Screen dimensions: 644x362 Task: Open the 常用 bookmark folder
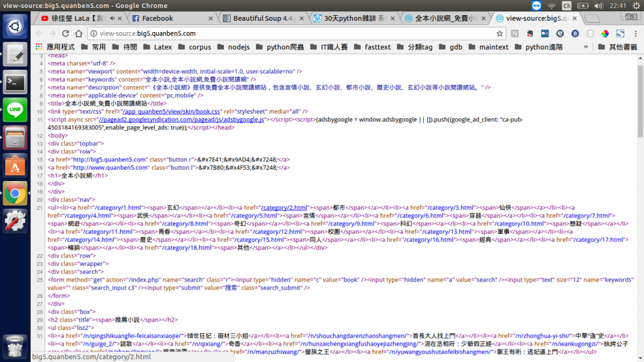click(94, 47)
